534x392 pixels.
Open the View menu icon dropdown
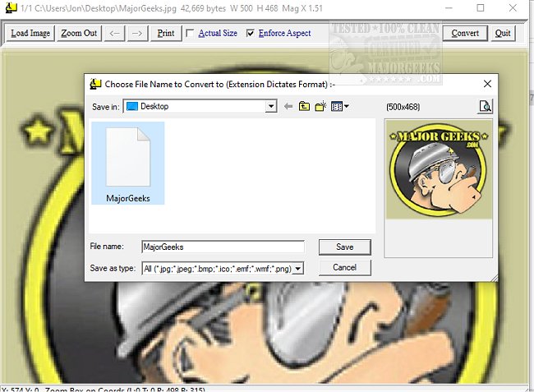pyautogui.click(x=340, y=107)
